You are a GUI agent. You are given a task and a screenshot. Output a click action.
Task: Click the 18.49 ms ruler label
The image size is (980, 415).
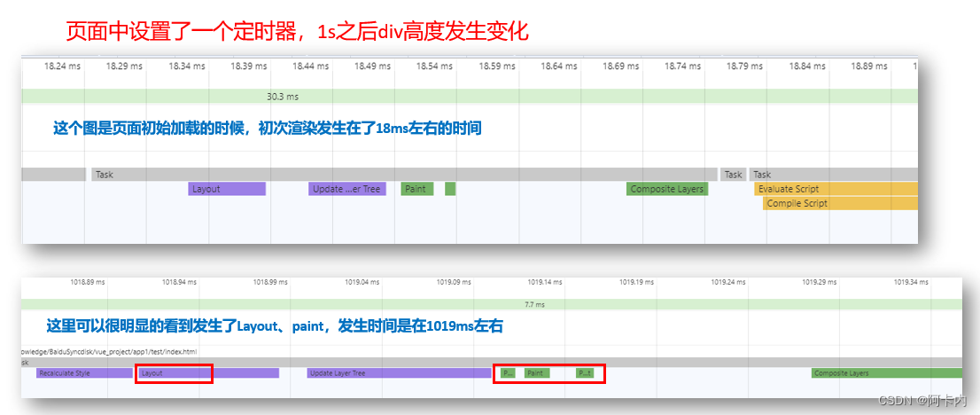(372, 67)
